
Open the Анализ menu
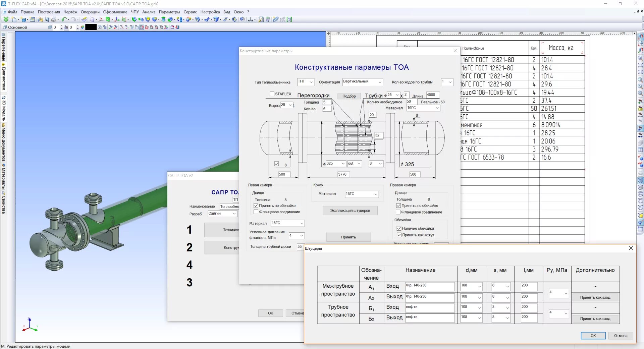149,12
